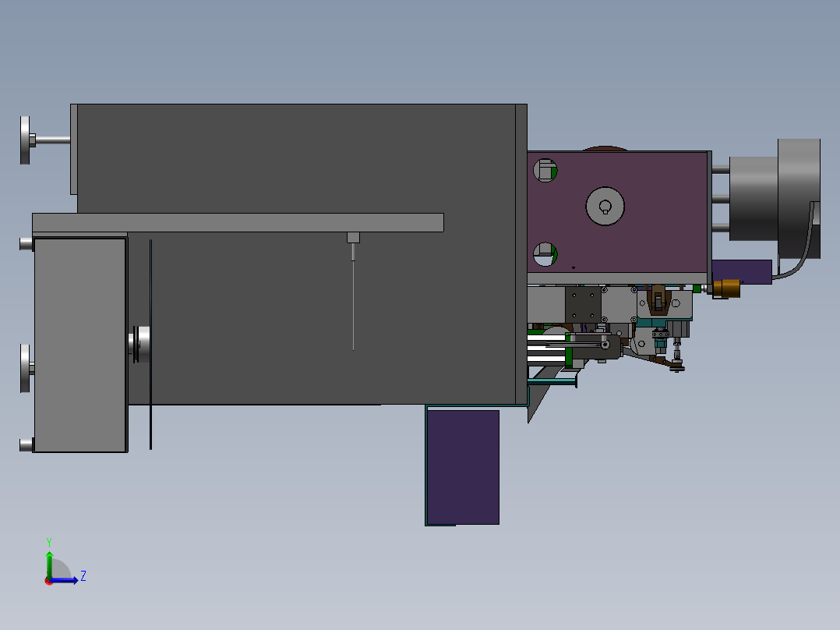The width and height of the screenshot is (840, 630).
Task: Select the dark square plate with four holes
Action: click(x=583, y=305)
